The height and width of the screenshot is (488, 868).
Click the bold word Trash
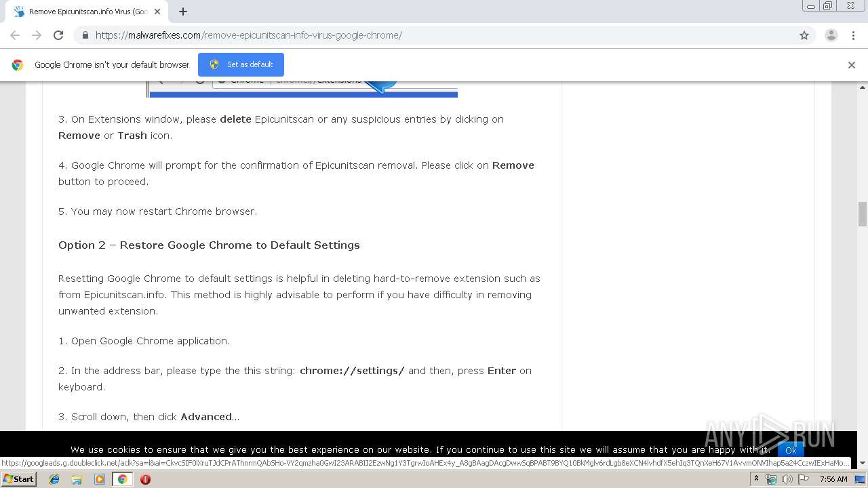(132, 136)
